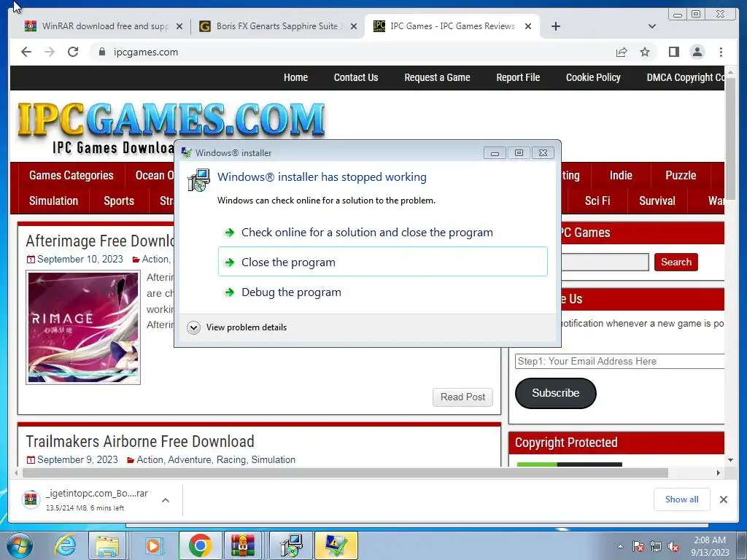The height and width of the screenshot is (560, 747).
Task: Open Windows Media Player from taskbar
Action: coord(153,545)
